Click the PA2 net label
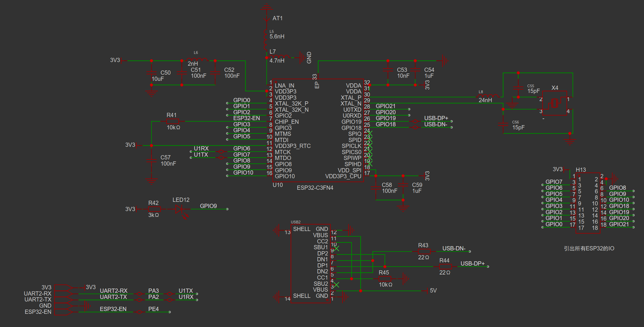The image size is (644, 327). pyautogui.click(x=153, y=297)
